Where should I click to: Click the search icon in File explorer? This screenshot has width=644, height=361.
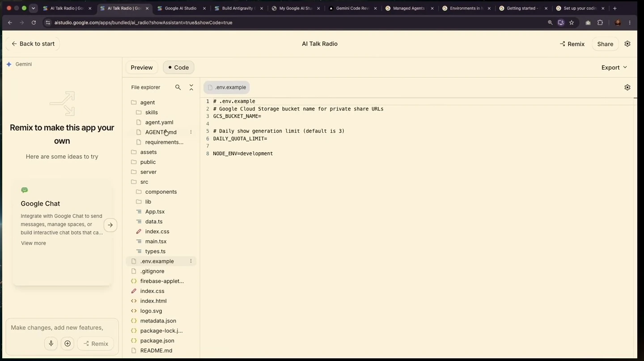tap(178, 87)
